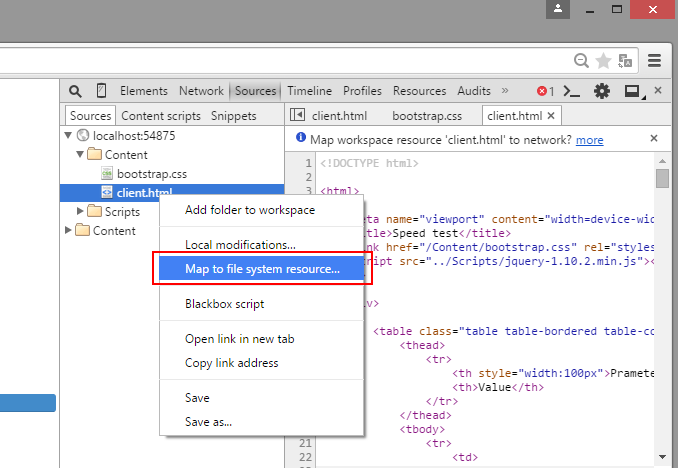Choose Local modifications... from context menu

(x=262, y=245)
